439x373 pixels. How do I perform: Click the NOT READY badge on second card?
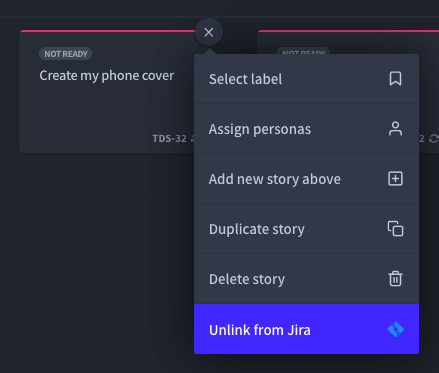pyautogui.click(x=303, y=51)
